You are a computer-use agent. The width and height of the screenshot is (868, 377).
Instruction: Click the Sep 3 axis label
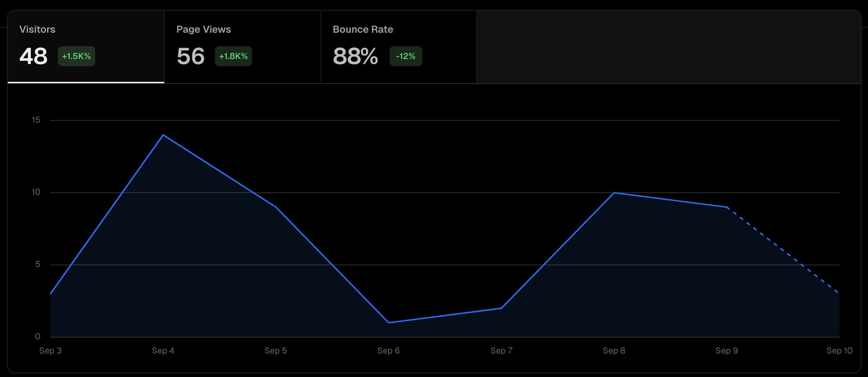click(50, 351)
